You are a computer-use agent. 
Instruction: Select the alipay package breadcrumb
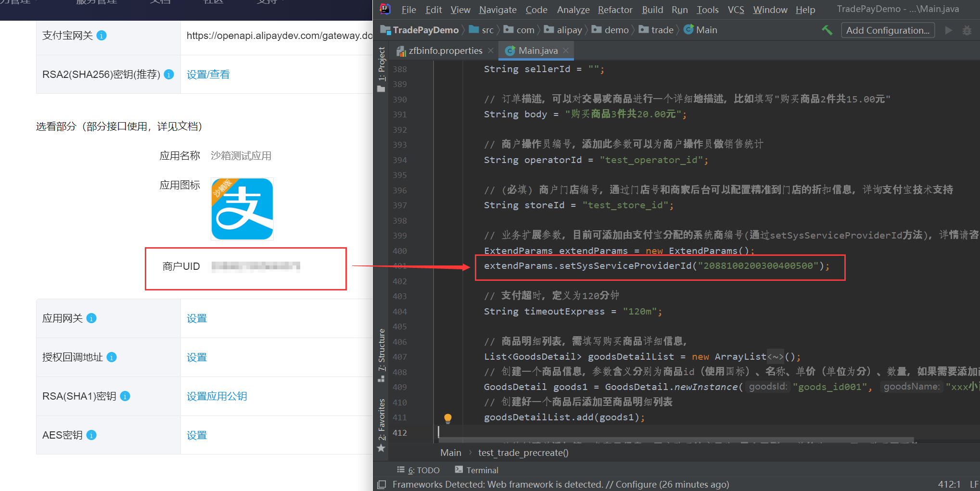(x=563, y=30)
